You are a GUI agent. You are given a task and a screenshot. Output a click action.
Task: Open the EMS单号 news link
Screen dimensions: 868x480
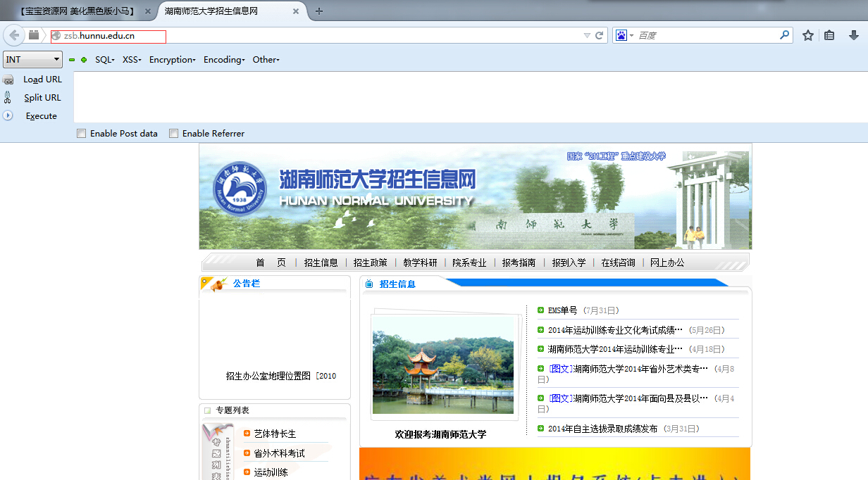pos(562,310)
